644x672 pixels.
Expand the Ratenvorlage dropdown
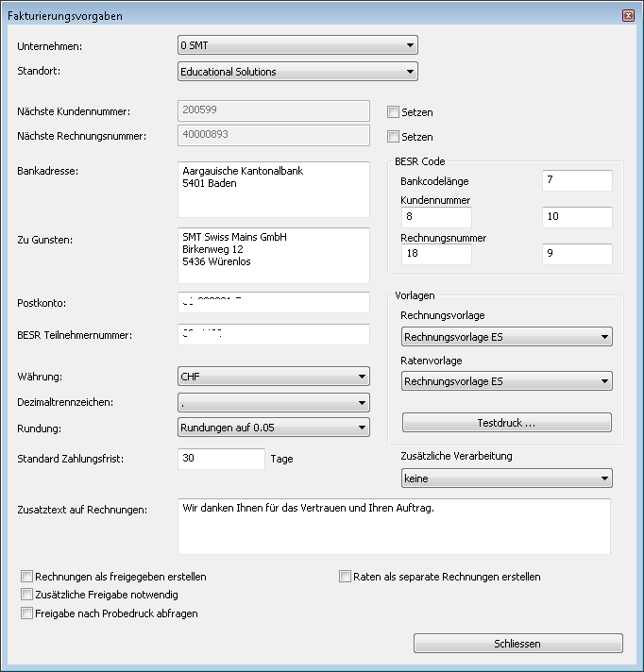click(506, 381)
